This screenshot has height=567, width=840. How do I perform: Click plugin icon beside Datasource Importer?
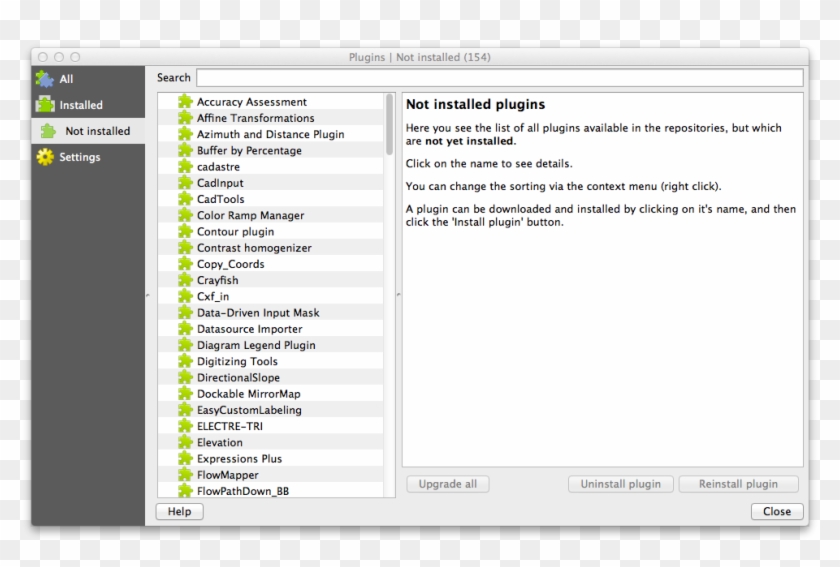tap(185, 329)
